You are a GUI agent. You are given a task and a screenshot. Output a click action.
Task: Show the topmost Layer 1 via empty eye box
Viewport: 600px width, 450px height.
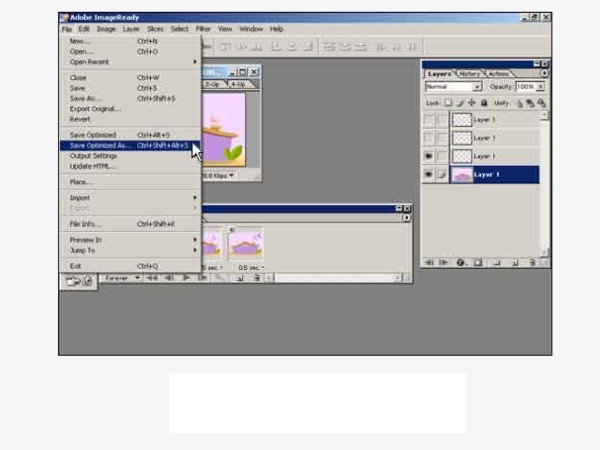[x=429, y=120]
